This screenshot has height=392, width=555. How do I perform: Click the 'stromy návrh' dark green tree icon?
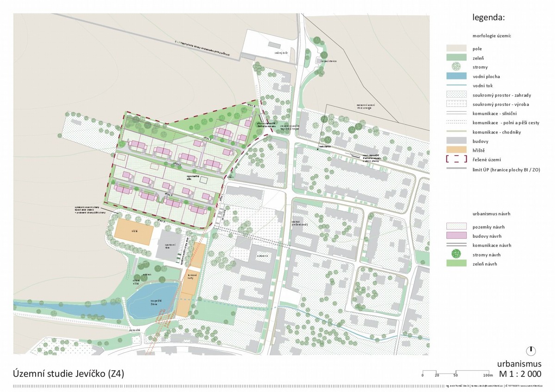click(456, 254)
